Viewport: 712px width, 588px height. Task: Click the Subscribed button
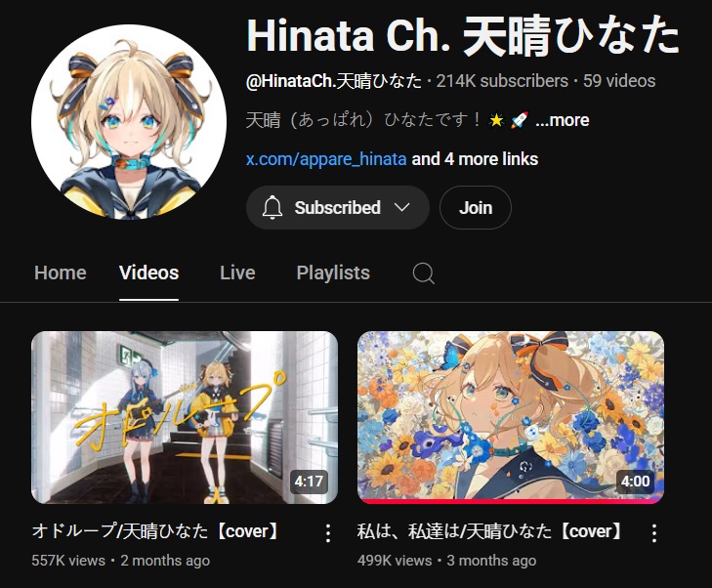pyautogui.click(x=337, y=207)
